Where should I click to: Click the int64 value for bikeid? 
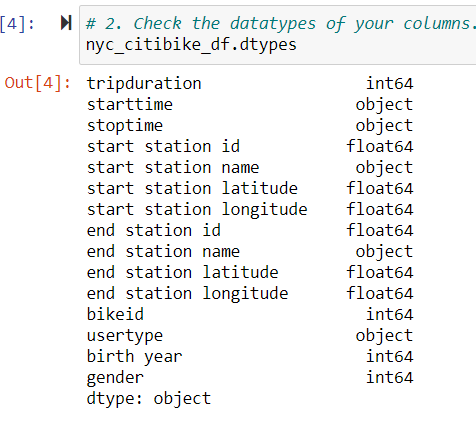coord(390,314)
